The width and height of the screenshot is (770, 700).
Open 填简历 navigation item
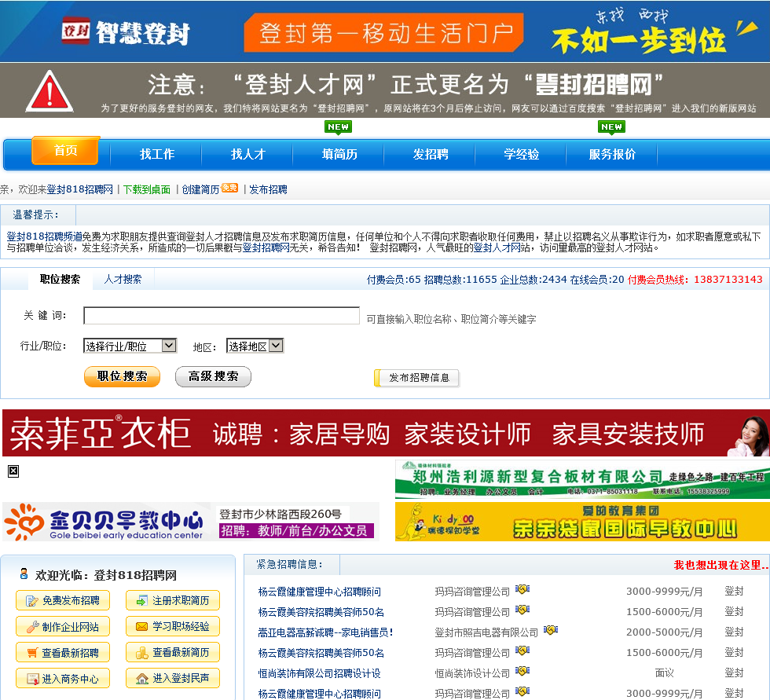pos(339,154)
